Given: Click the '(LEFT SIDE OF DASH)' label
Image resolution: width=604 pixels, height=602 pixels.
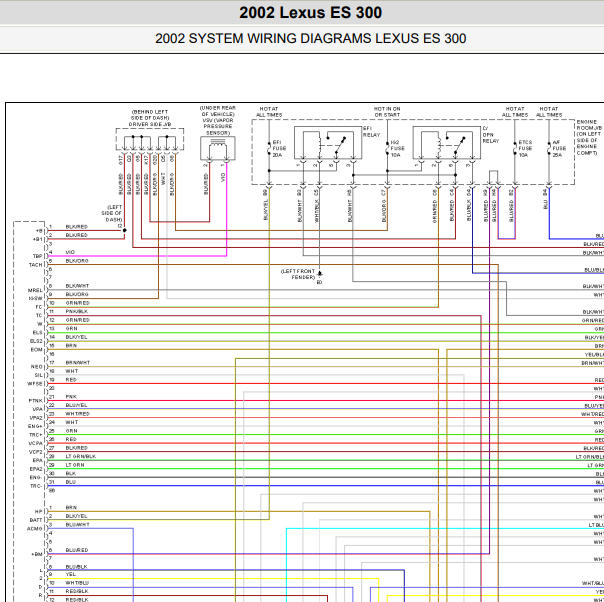Looking at the screenshot, I should (x=112, y=213).
